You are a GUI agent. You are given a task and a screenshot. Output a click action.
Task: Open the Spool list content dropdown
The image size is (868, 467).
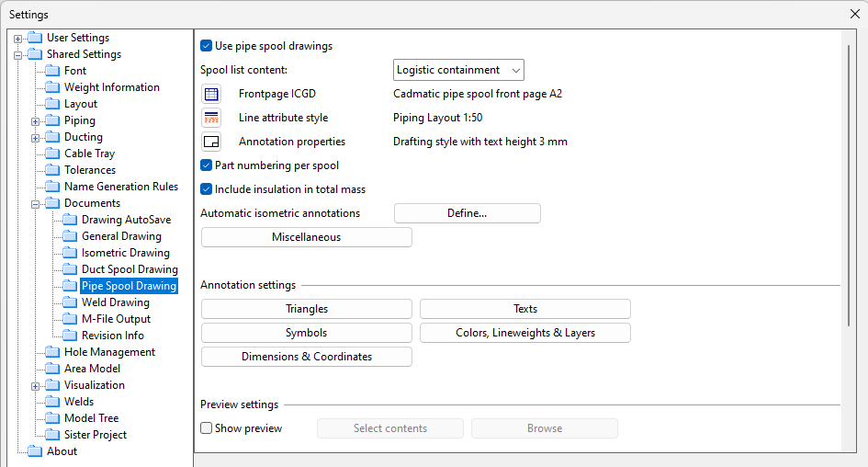point(458,70)
